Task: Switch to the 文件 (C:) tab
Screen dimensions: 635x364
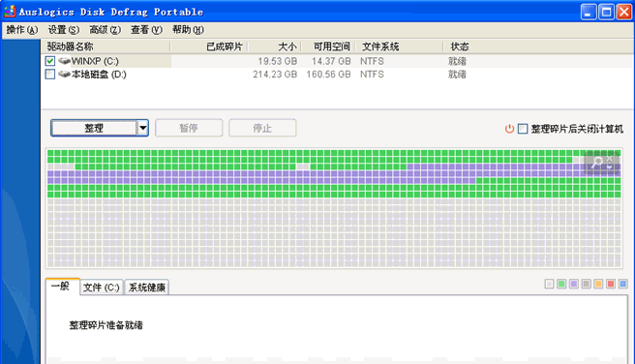Action: (102, 288)
